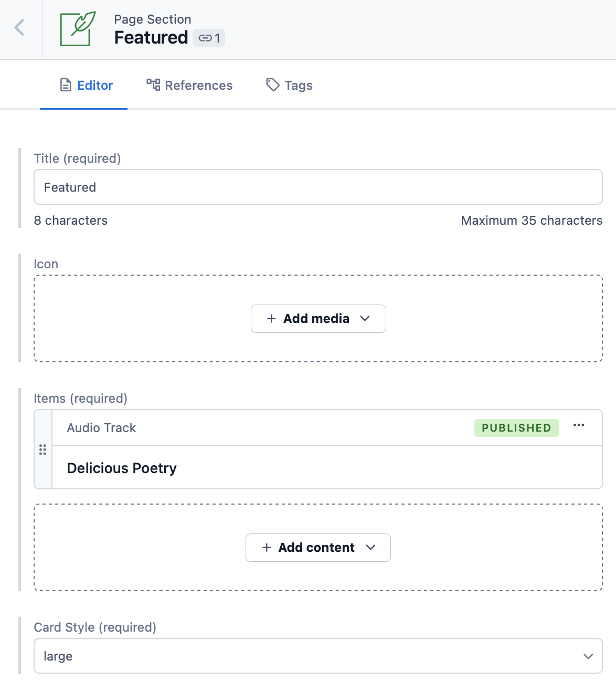Viewport: 616px width, 691px height.
Task: Click the tree icon beside References
Action: point(153,85)
